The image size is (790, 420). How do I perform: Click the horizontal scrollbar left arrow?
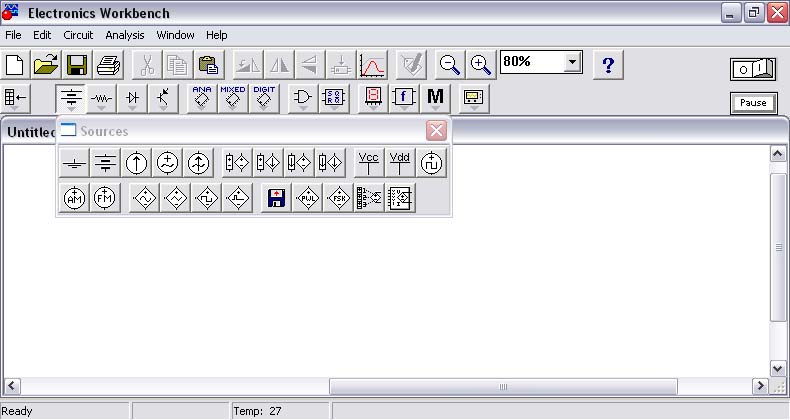(12, 386)
